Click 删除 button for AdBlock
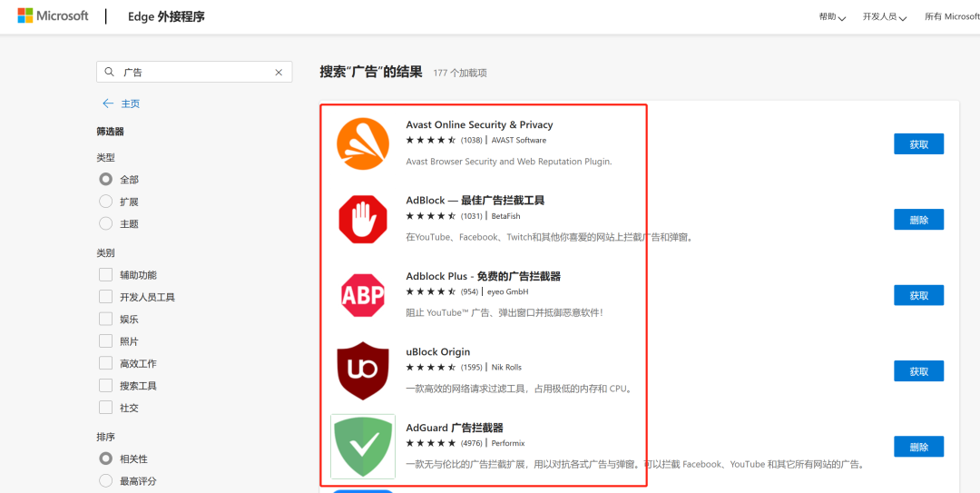 tap(918, 220)
